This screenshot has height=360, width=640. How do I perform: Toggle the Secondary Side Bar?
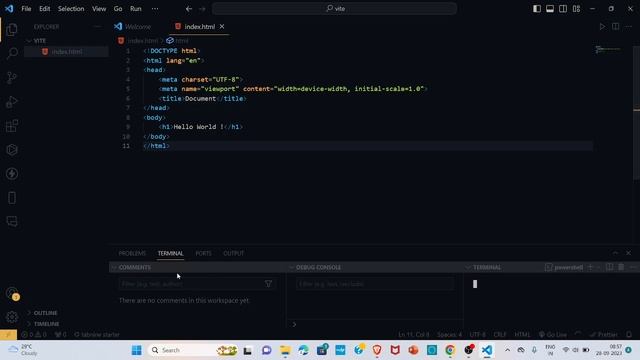pyautogui.click(x=563, y=9)
